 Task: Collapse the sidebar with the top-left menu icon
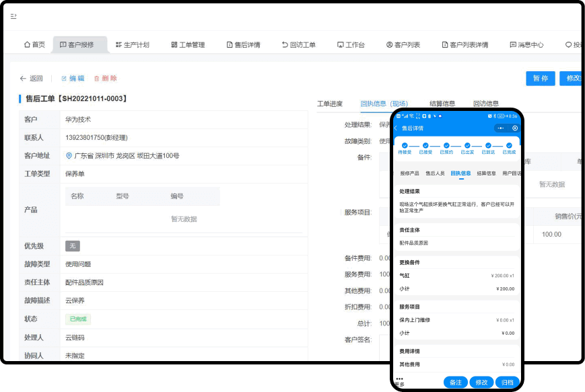(x=13, y=16)
